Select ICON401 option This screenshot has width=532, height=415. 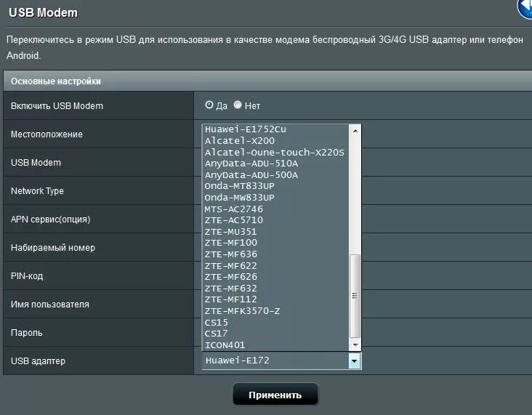tap(276, 345)
